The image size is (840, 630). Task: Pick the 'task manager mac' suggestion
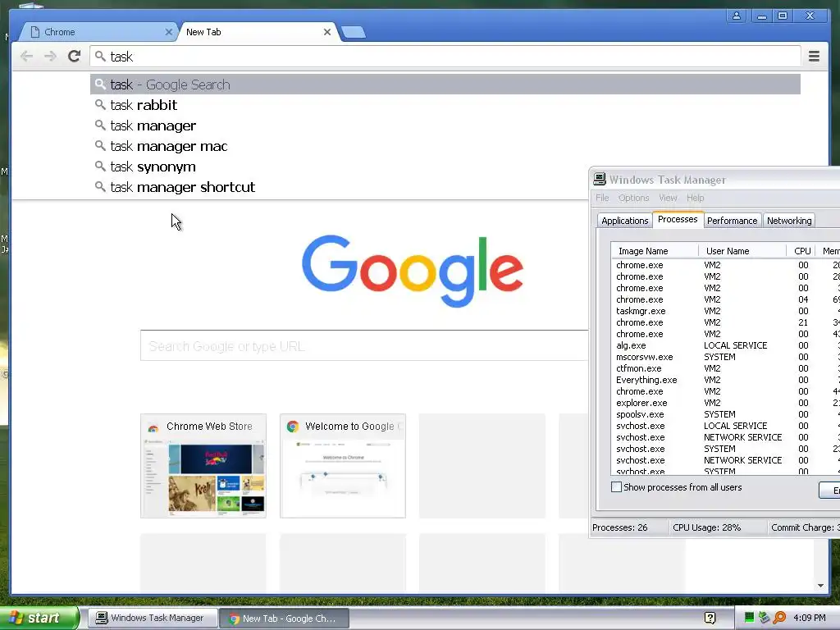click(x=445, y=146)
